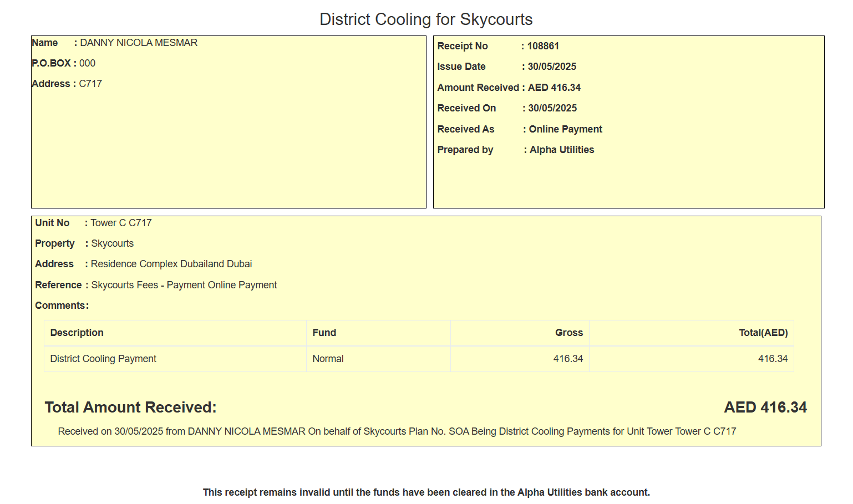Viewport: 853px width, 504px height.
Task: Click the District Cooling for Skycourts title
Action: tap(426, 19)
